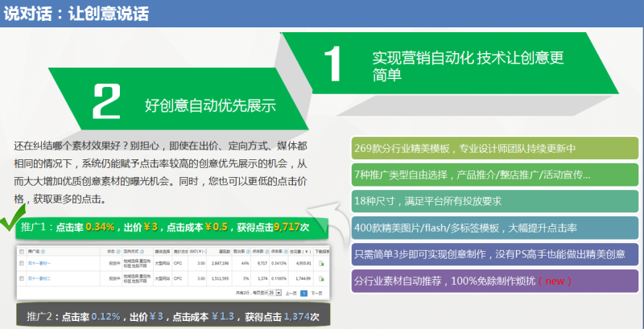
Task: Click the table cell 2,847,196
Action: click(x=220, y=263)
